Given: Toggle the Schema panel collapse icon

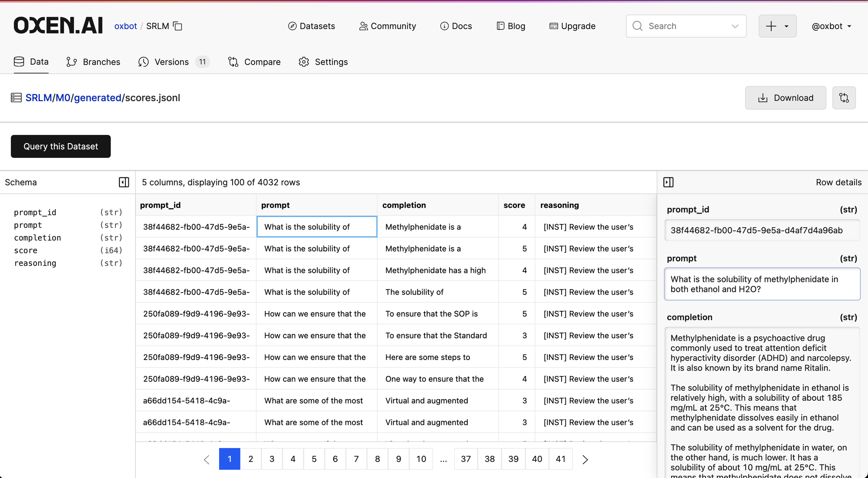Looking at the screenshot, I should 124,182.
